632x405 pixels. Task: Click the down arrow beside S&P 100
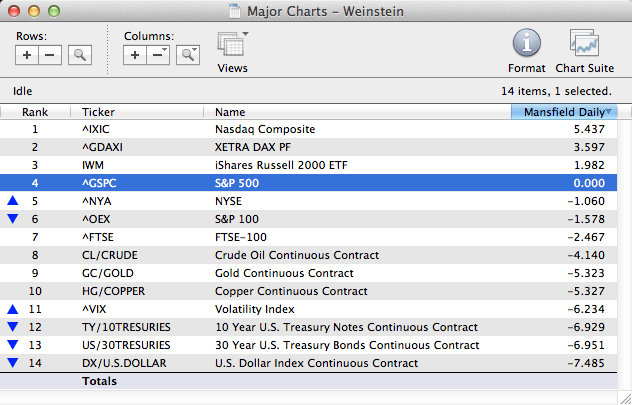[13, 219]
